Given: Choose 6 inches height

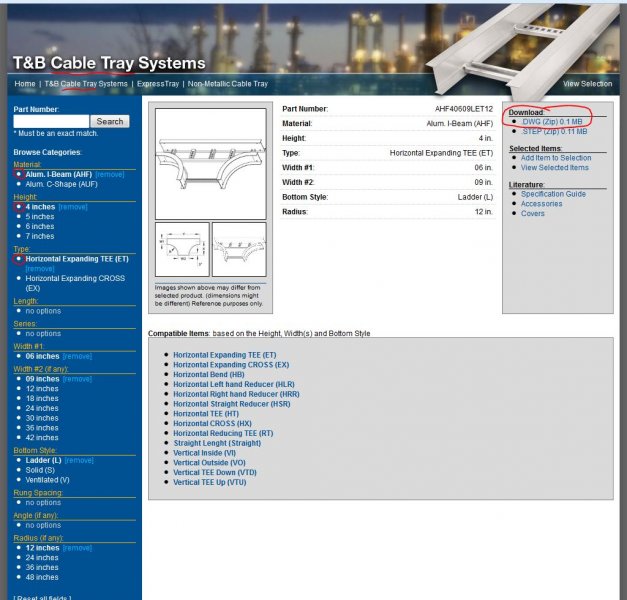Looking at the screenshot, I should (40, 226).
